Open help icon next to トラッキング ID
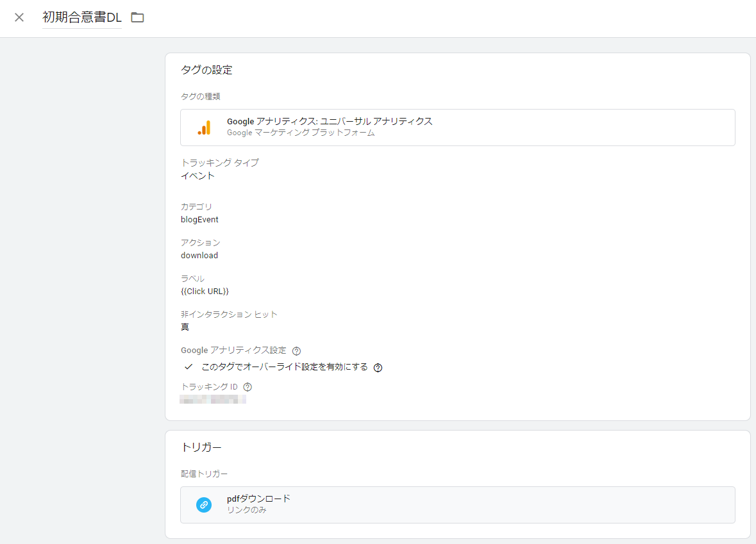756x544 pixels. point(248,387)
